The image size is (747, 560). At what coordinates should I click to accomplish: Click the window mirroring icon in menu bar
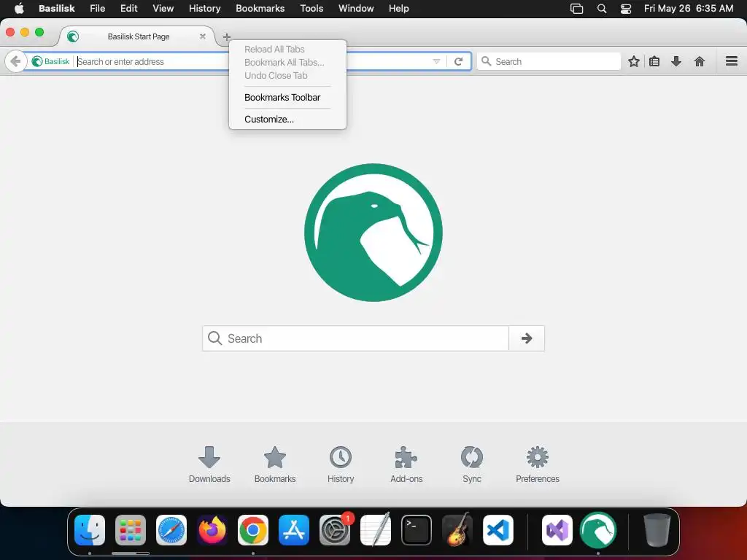pos(577,9)
